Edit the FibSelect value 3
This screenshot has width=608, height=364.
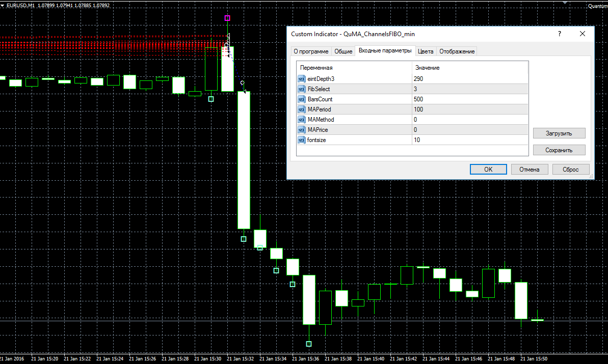[470, 89]
